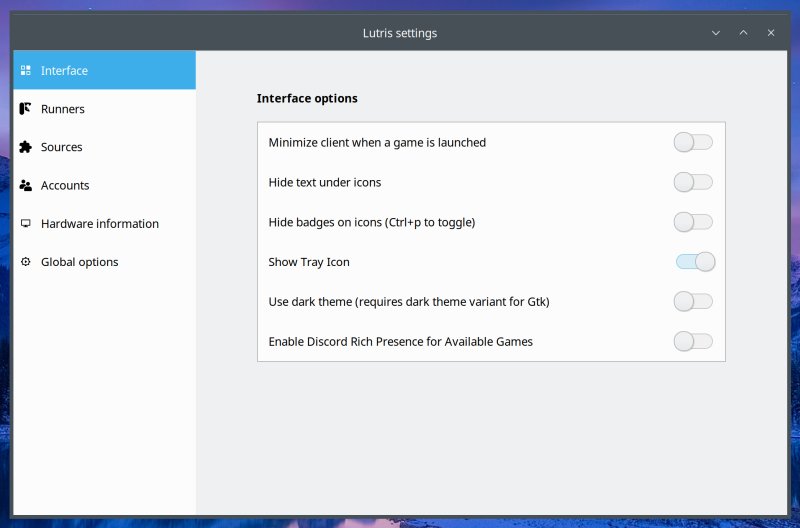Screen dimensions: 800x528
Task: Close the Lutris settings window
Action: [771, 33]
